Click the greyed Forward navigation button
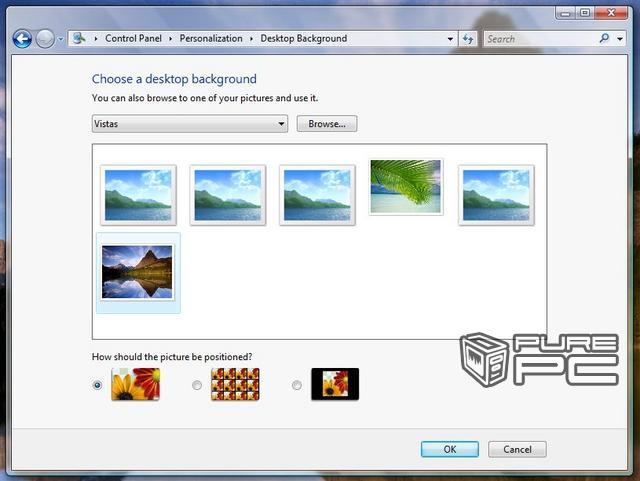This screenshot has width=640, height=481. coord(44,39)
